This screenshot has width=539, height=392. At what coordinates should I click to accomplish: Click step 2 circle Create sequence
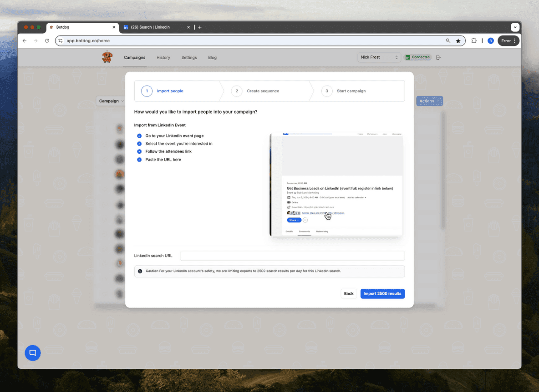(237, 91)
